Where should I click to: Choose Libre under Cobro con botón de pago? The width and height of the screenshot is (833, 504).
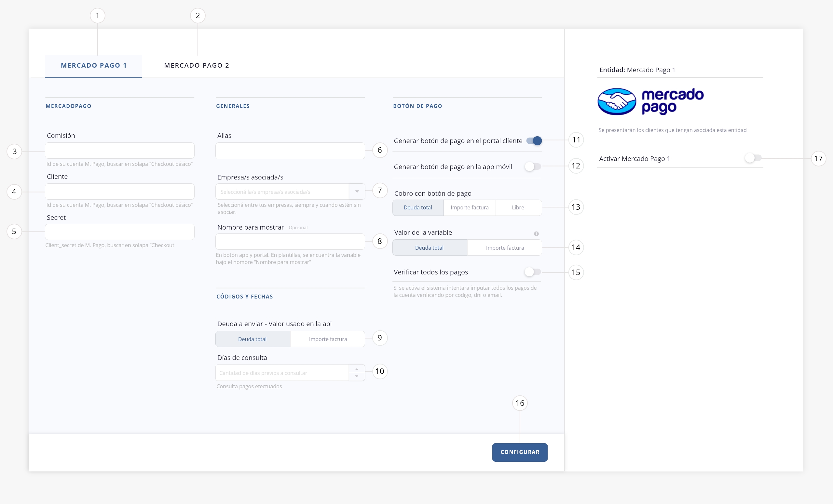[x=518, y=207]
